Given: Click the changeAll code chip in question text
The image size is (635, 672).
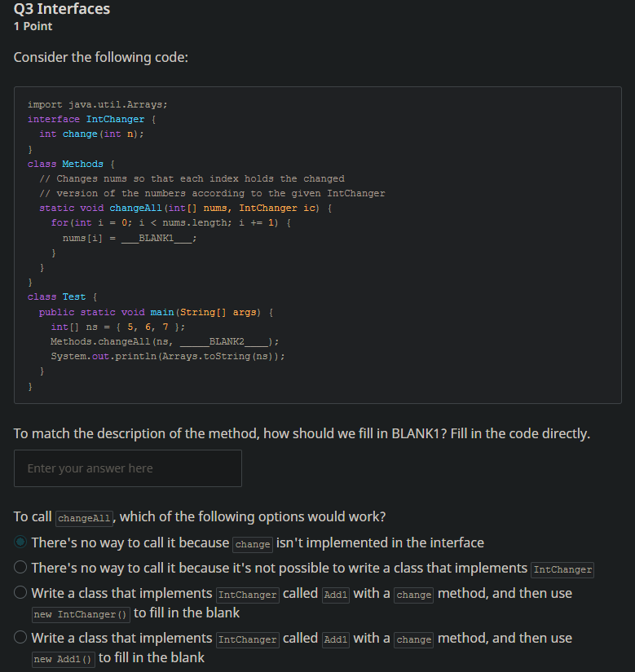Looking at the screenshot, I should coord(84,518).
